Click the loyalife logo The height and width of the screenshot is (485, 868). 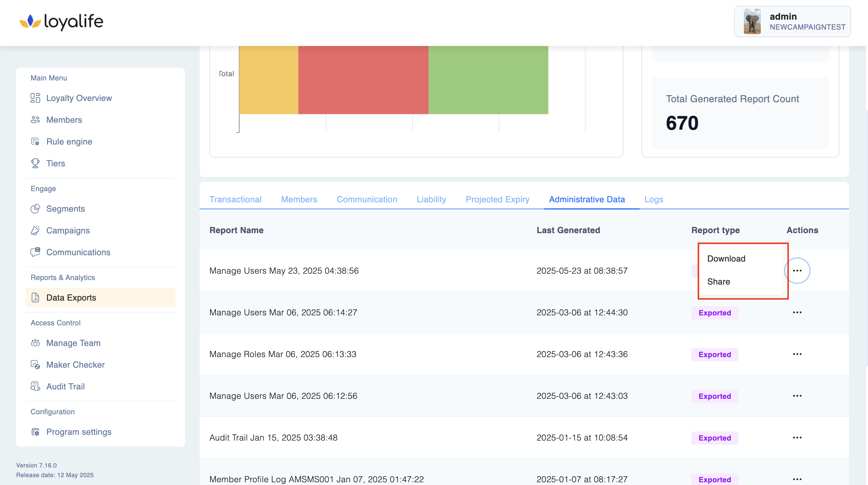(61, 21)
